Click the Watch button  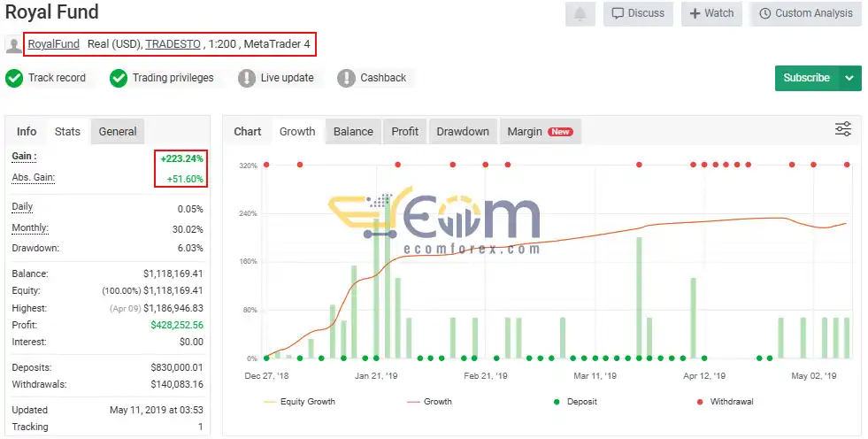click(712, 14)
